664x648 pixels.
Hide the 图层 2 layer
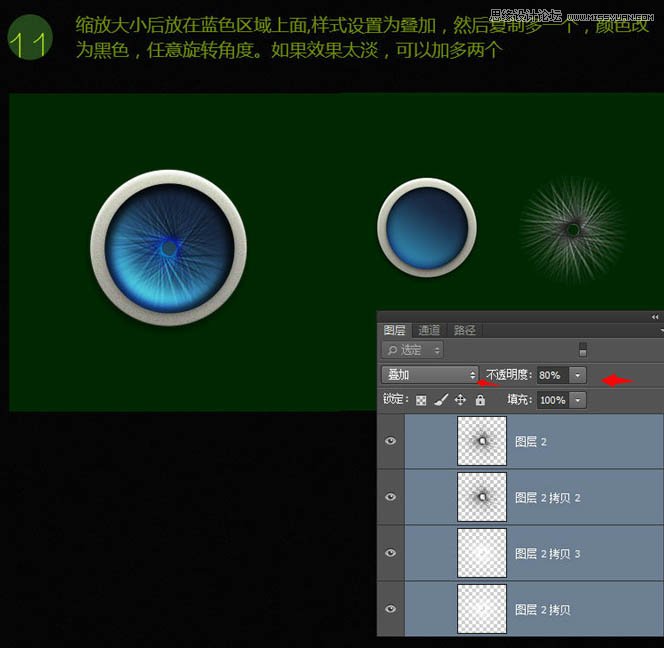click(390, 441)
